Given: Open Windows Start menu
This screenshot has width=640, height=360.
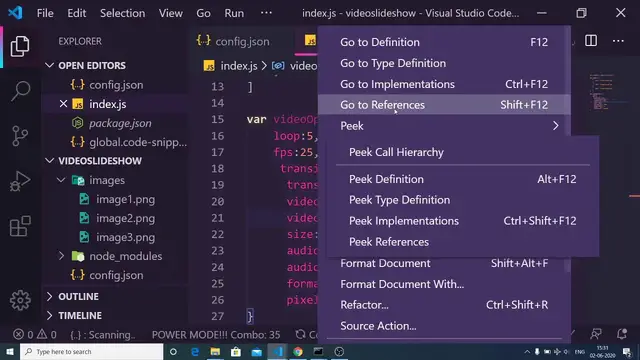Looking at the screenshot, I should (x=10, y=351).
